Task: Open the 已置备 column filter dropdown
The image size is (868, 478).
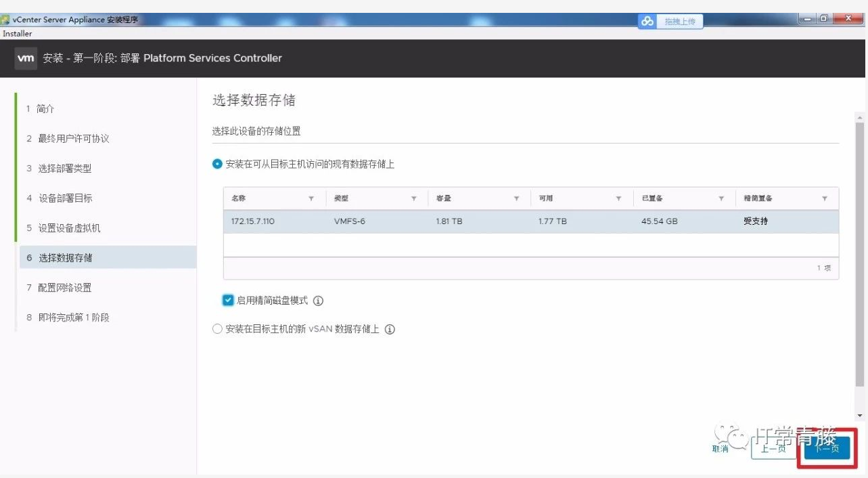Action: [x=721, y=198]
